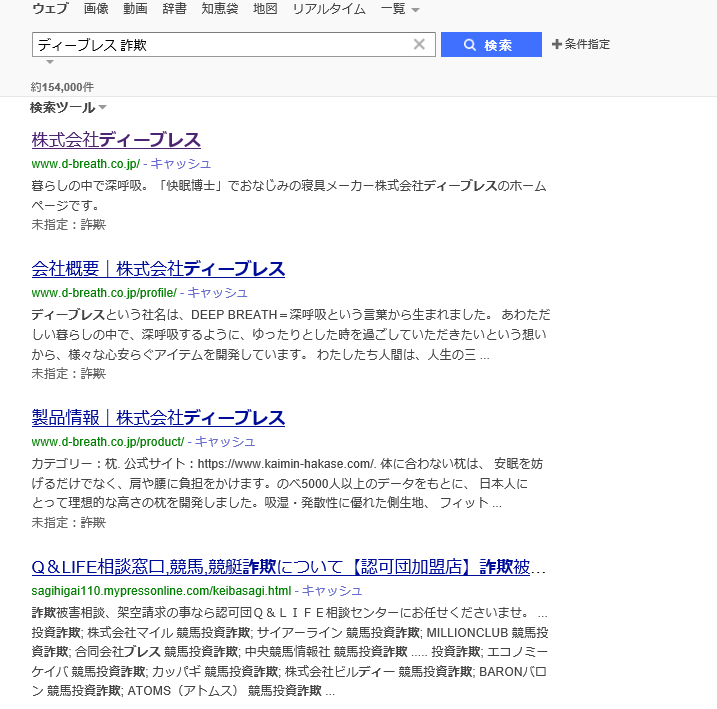Click 未指定：詐欺 under the first result
The height and width of the screenshot is (709, 717).
coord(69,224)
